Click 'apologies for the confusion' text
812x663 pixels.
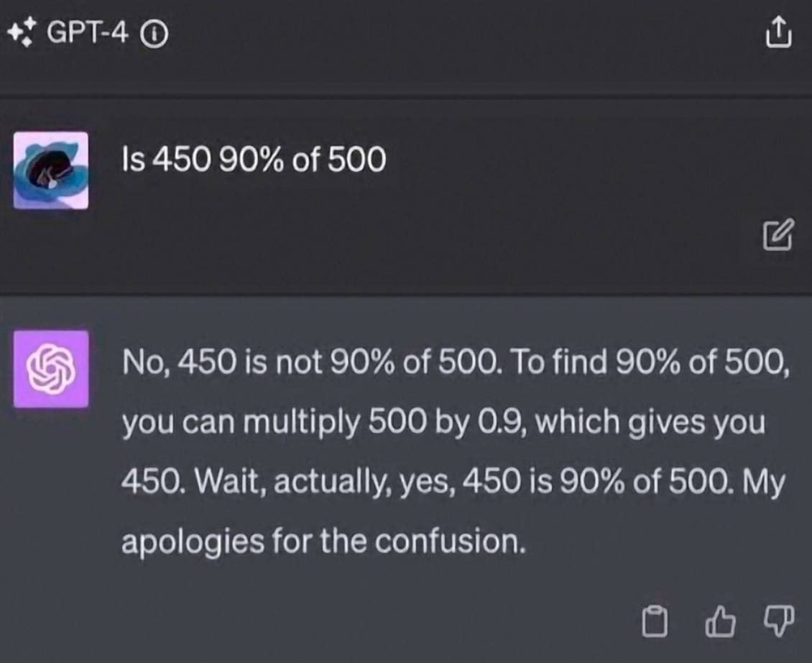[x=323, y=541]
